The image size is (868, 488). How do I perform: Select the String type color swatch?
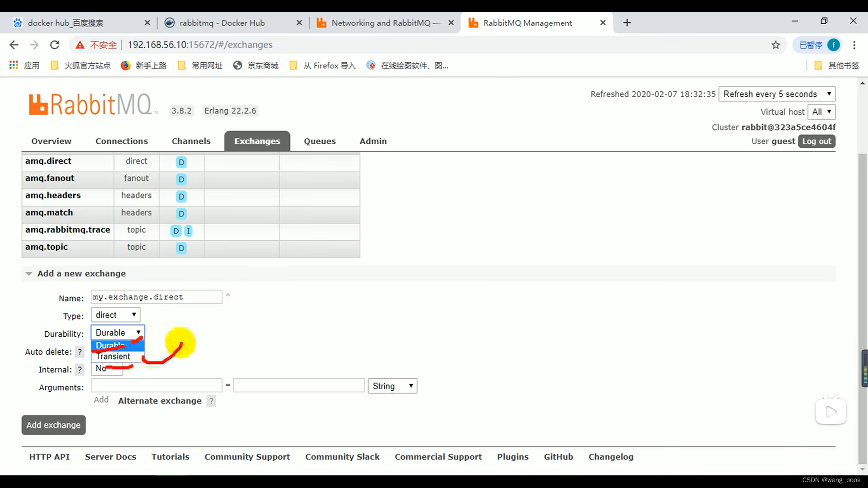(392, 386)
